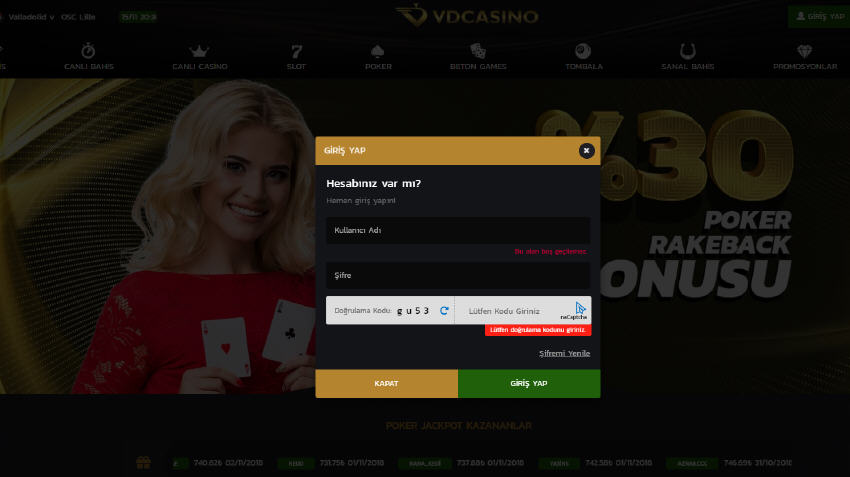Open Poker spade icon
Viewport: 850px width, 477px height.
coord(378,51)
